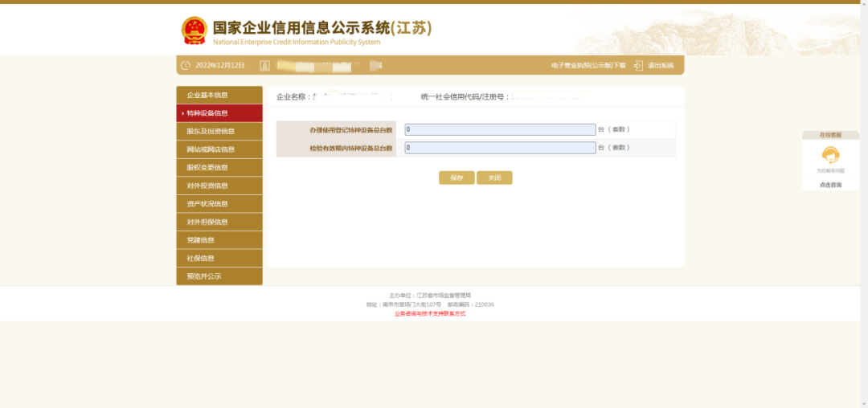Select 特种设备信息 in the sidebar

coord(219,113)
